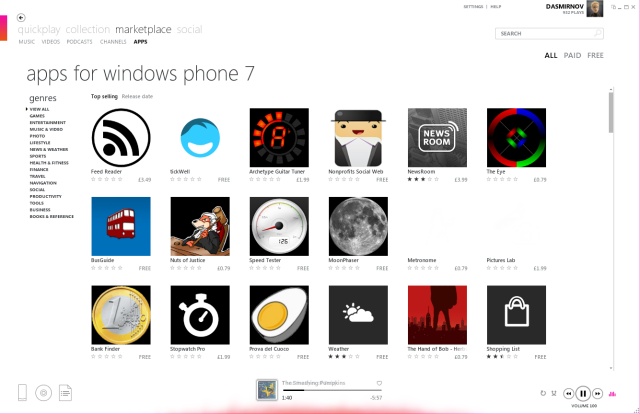Click the scrollbar down arrow

click(611, 368)
